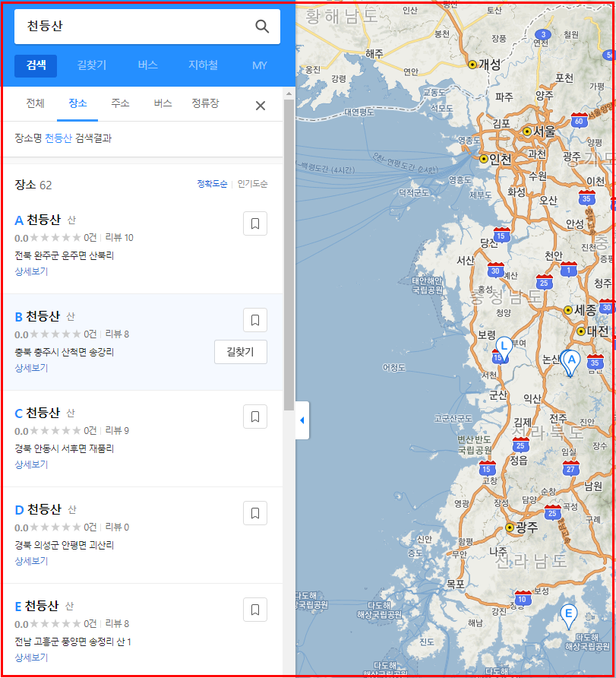Select map marker A near 논산
Screen dimensions: 616x678
coord(571,363)
